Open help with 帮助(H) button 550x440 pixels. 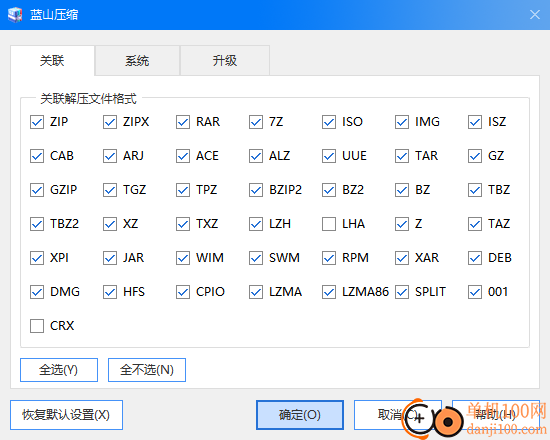click(496, 415)
